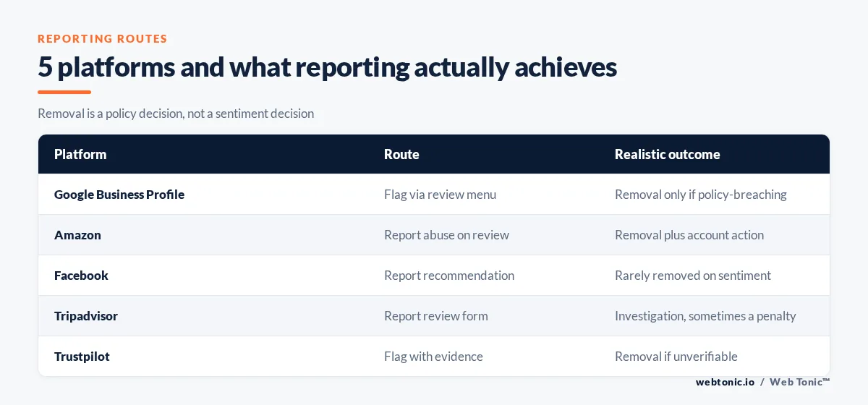This screenshot has height=405, width=868.
Task: Select 'Removal if unverifiable' cell
Action: coord(676,357)
